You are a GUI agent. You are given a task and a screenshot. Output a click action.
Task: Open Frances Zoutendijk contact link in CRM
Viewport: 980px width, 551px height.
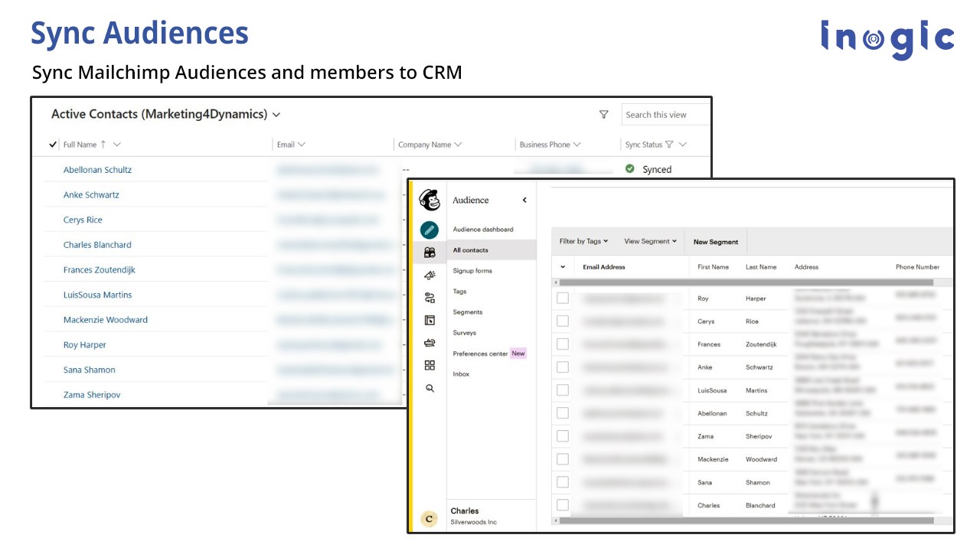[x=100, y=270]
